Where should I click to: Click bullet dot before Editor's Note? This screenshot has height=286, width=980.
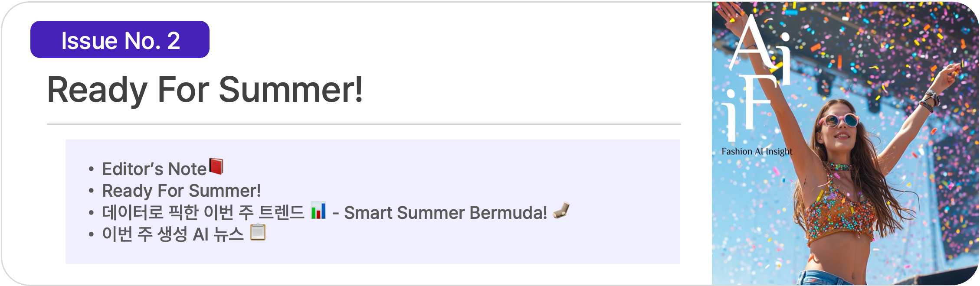[x=91, y=169]
